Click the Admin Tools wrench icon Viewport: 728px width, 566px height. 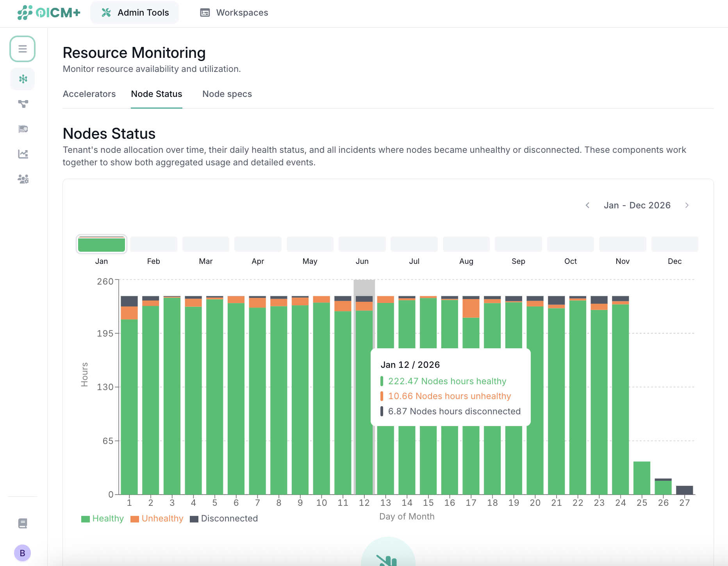coord(105,12)
